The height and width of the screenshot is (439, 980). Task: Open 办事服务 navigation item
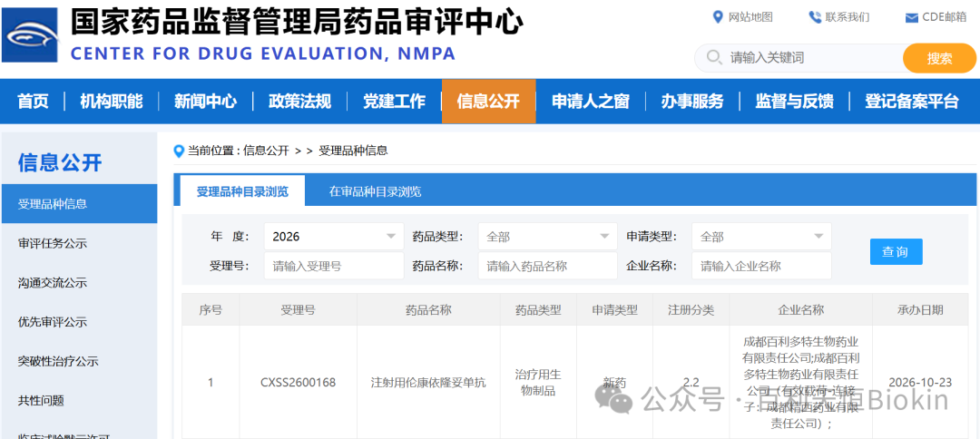tap(692, 102)
